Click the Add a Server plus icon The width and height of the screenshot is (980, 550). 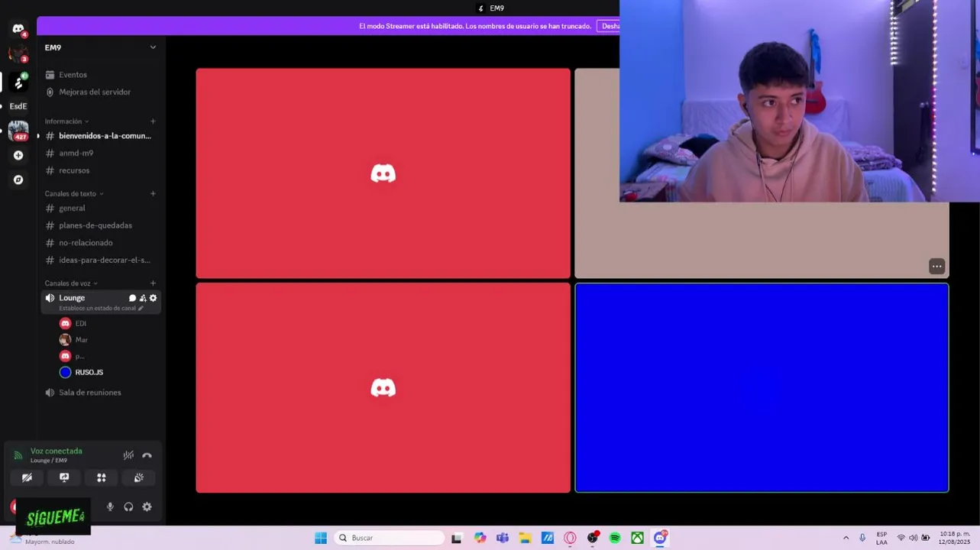(18, 155)
